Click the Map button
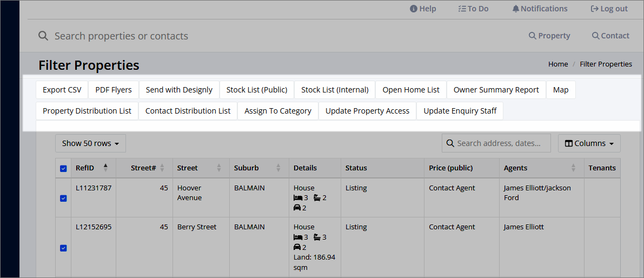Screen dimensions: 644x278 click(x=561, y=90)
